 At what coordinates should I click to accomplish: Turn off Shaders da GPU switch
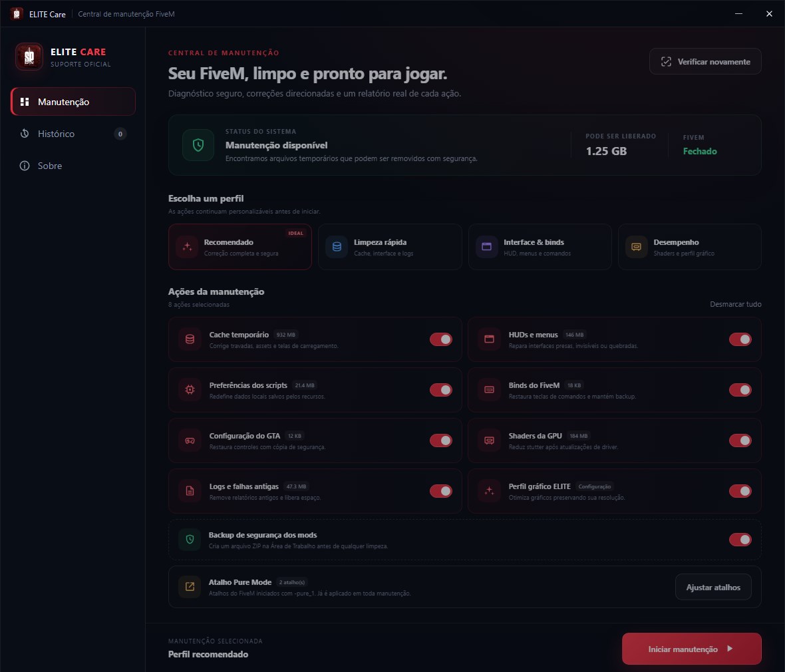740,440
